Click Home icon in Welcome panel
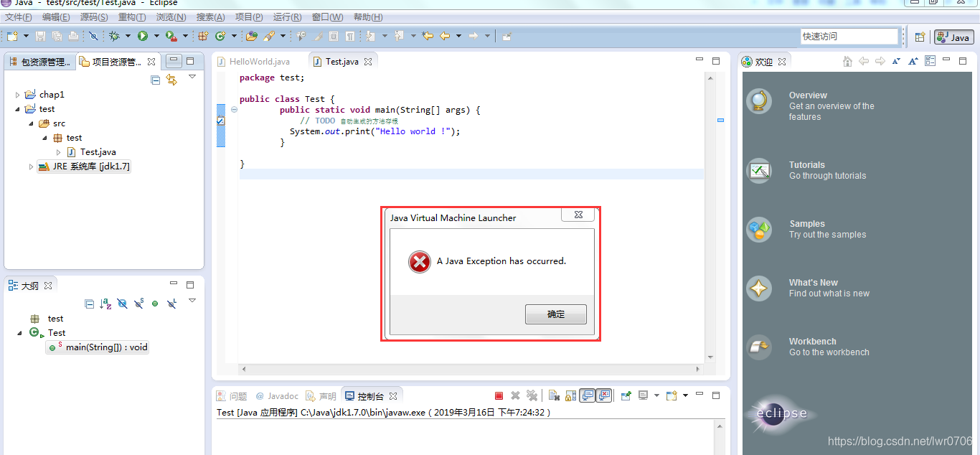 847,62
